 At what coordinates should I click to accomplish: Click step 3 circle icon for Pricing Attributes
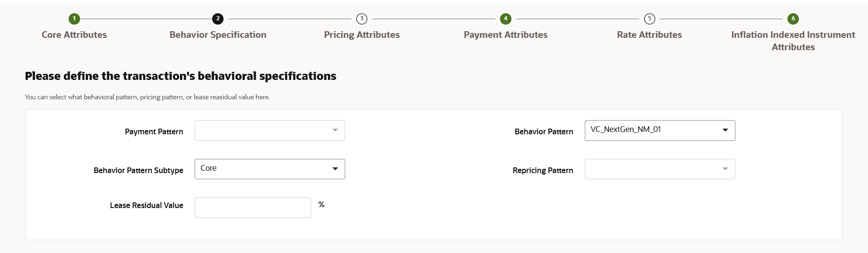pos(362,19)
